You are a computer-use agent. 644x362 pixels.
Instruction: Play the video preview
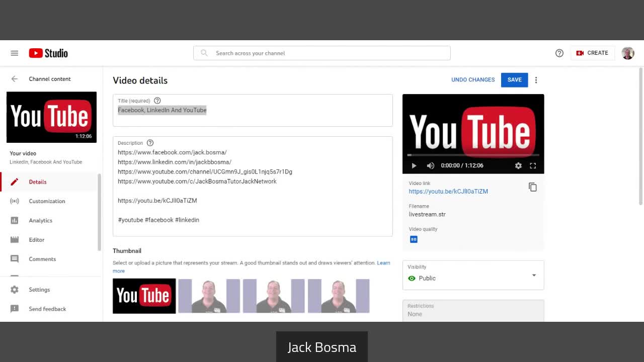[x=414, y=165]
